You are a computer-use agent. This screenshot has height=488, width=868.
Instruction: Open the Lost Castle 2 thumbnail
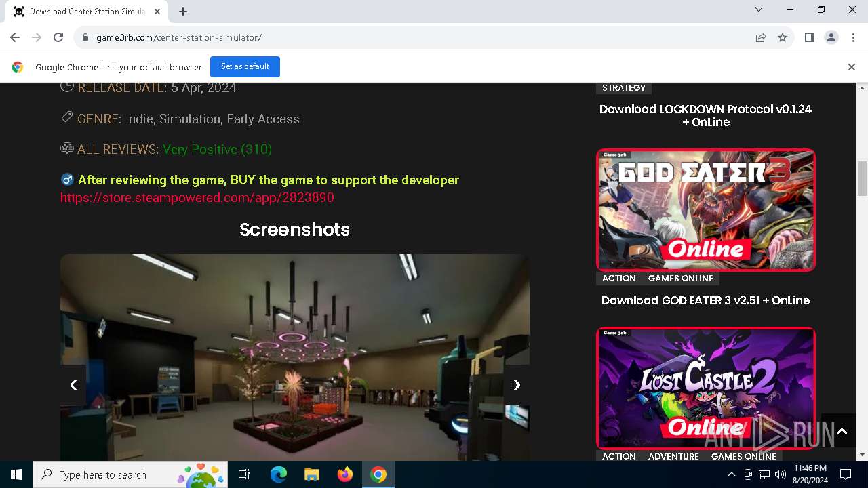(x=705, y=388)
